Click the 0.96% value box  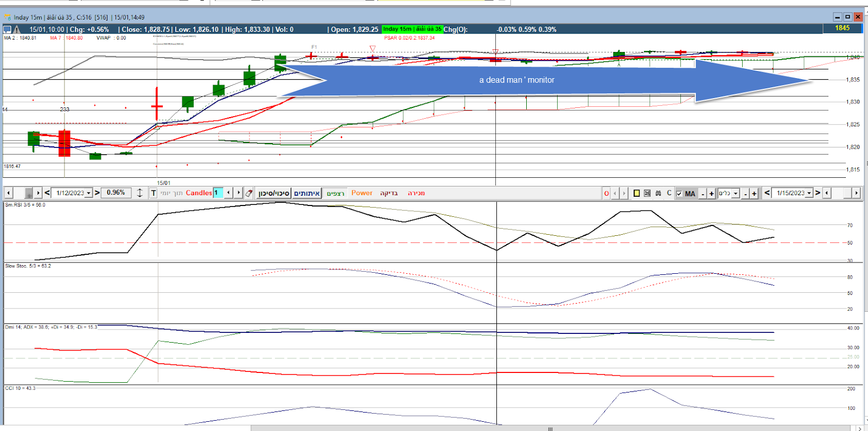tap(116, 192)
